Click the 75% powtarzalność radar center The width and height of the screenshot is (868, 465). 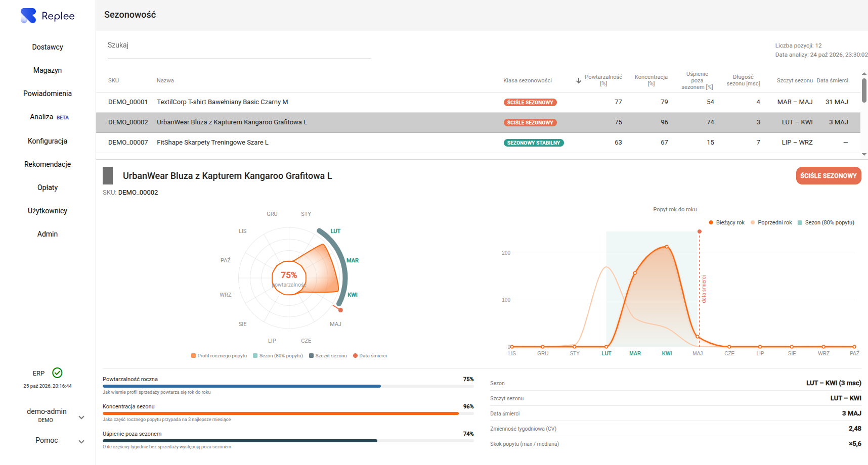[289, 277]
